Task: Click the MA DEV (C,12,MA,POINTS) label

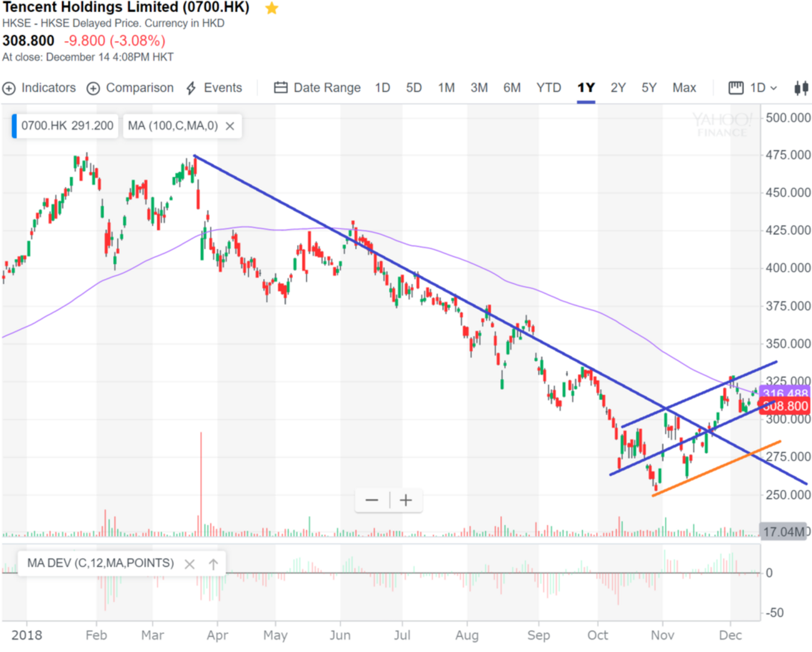Action: [x=101, y=563]
